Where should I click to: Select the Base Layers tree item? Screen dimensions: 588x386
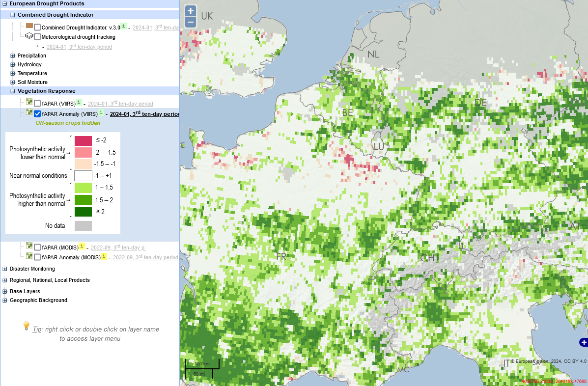pyautogui.click(x=25, y=292)
